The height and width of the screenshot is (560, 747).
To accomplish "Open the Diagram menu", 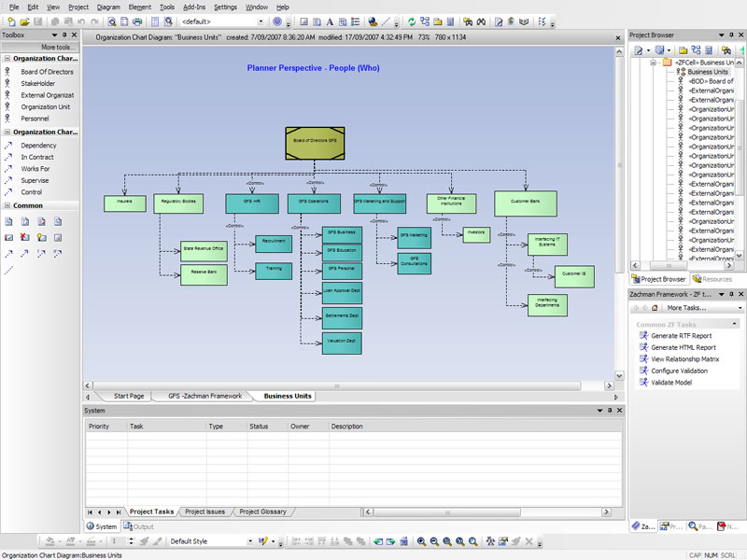I will coord(108,7).
